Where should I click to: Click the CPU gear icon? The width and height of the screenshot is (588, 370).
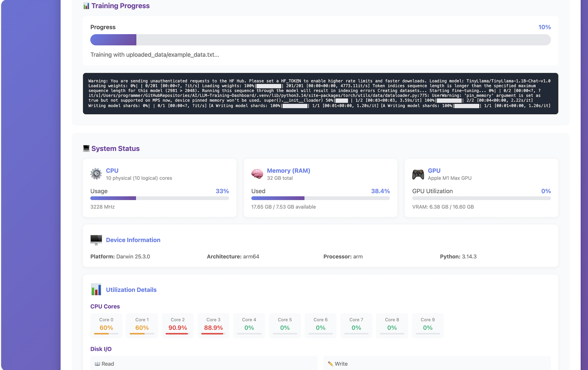(x=96, y=174)
